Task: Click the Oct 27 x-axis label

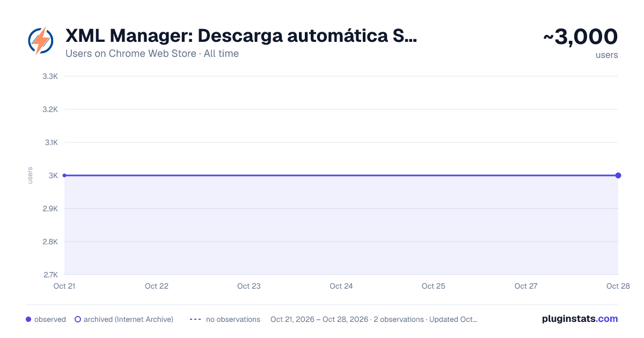Action: click(526, 286)
